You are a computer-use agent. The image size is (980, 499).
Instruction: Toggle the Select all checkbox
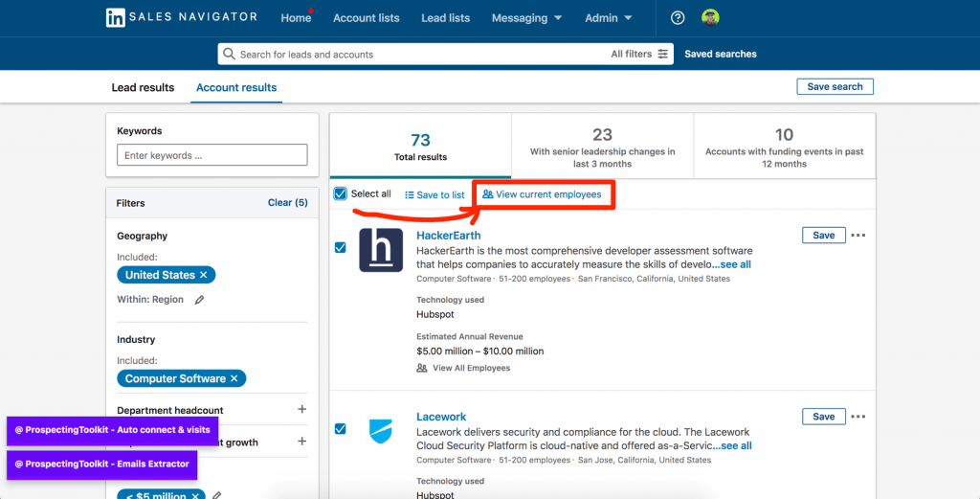(x=340, y=193)
